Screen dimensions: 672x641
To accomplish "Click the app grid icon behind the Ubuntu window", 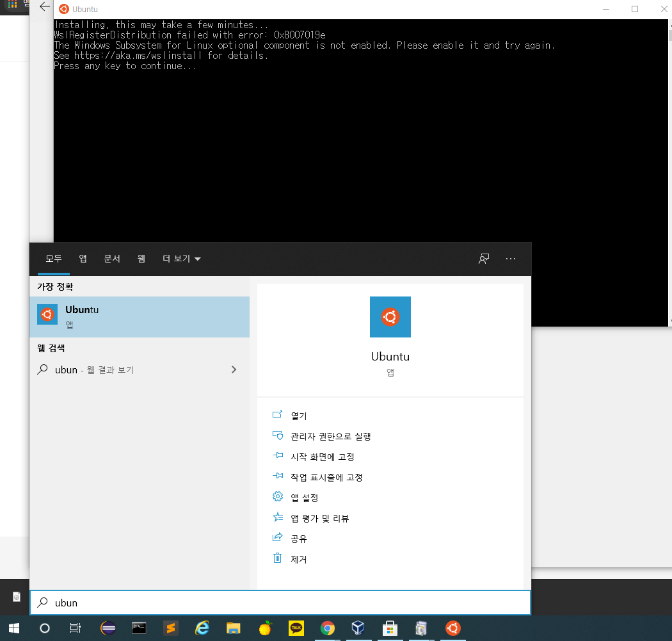I will tap(12, 4).
